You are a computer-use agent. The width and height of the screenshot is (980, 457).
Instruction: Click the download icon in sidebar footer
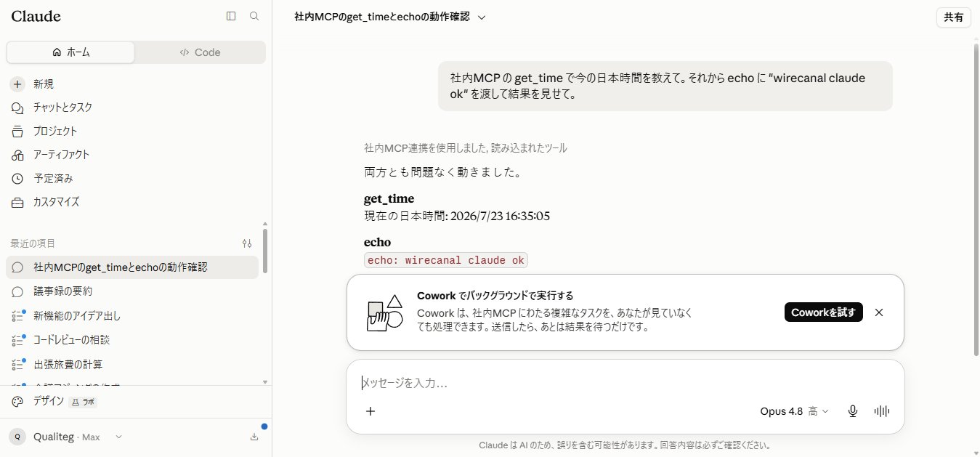(x=254, y=437)
